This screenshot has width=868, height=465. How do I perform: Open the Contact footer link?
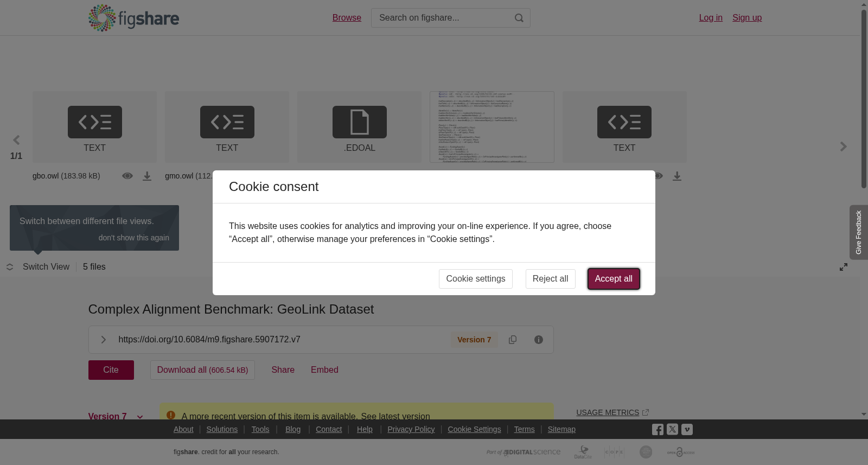pos(329,429)
